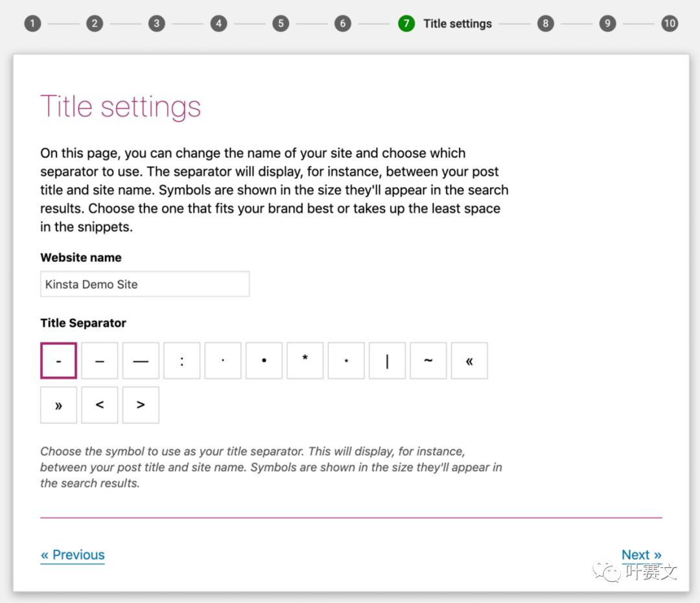Select the less-than sign separator
Viewport: 700px width, 603px height.
[x=100, y=405]
